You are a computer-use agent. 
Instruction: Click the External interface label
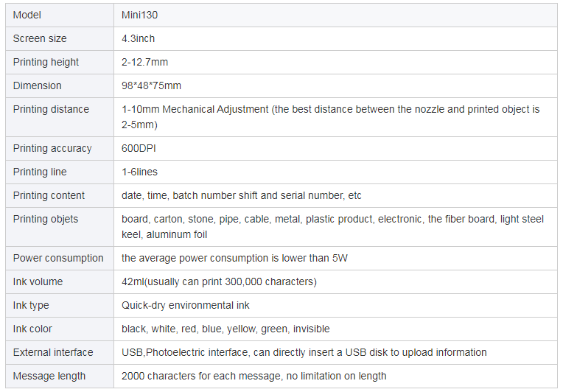tap(53, 352)
